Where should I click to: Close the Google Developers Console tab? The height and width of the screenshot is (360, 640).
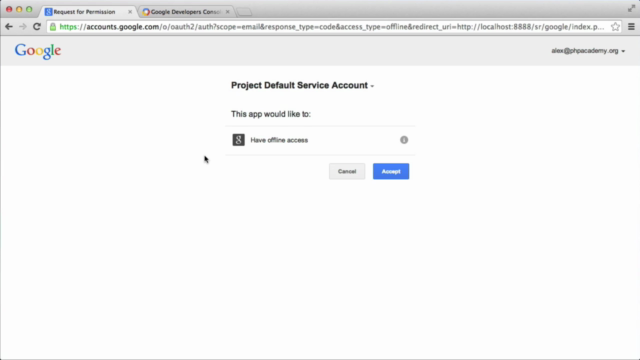click(227, 12)
